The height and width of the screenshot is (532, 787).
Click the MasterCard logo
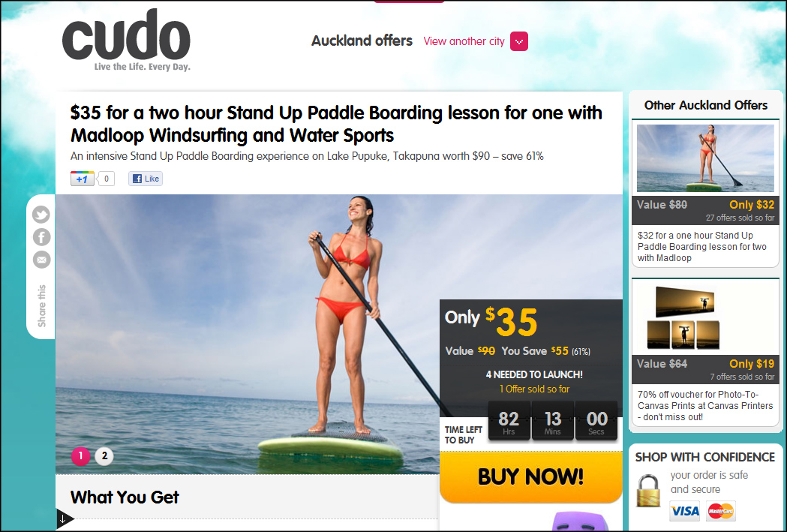coord(721,511)
